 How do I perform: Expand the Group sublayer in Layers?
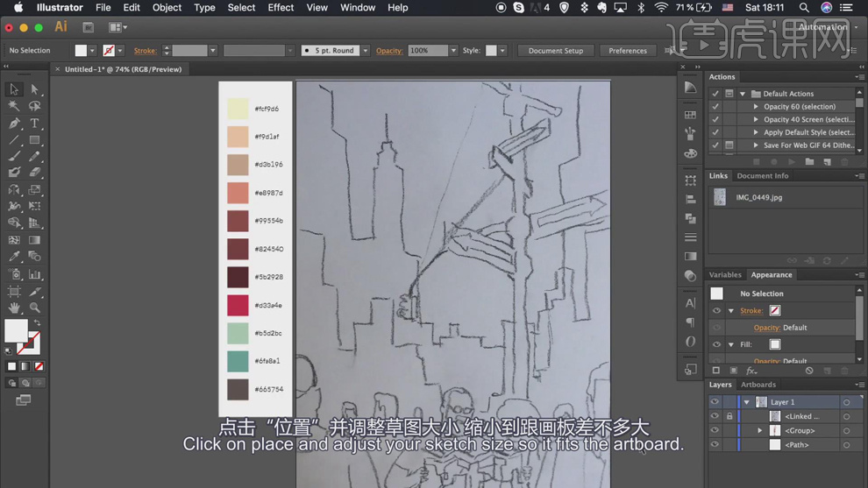[760, 431]
